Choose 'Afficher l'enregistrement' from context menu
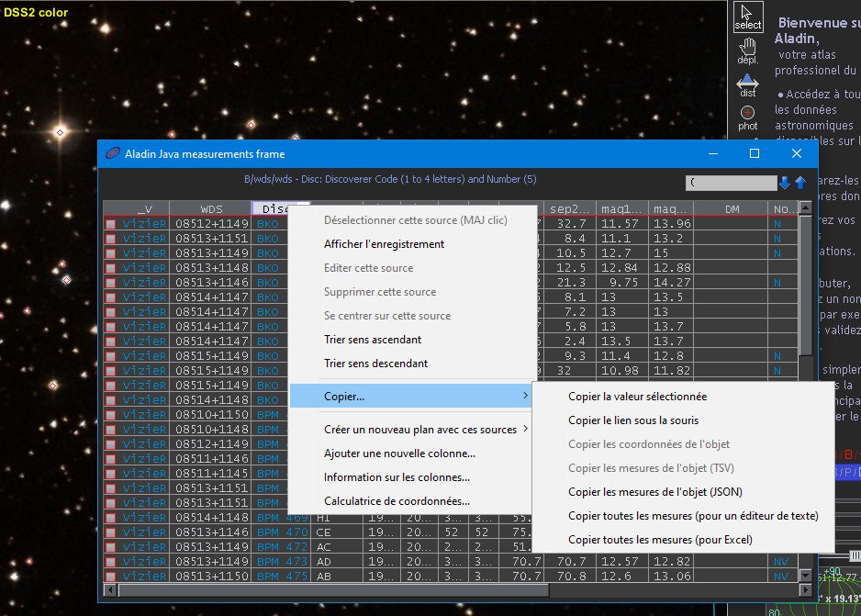 (384, 244)
